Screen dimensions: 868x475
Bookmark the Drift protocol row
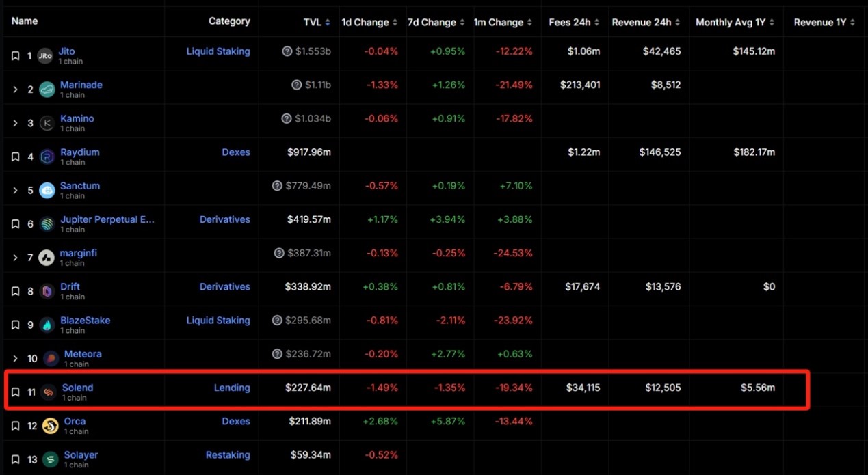click(x=15, y=291)
